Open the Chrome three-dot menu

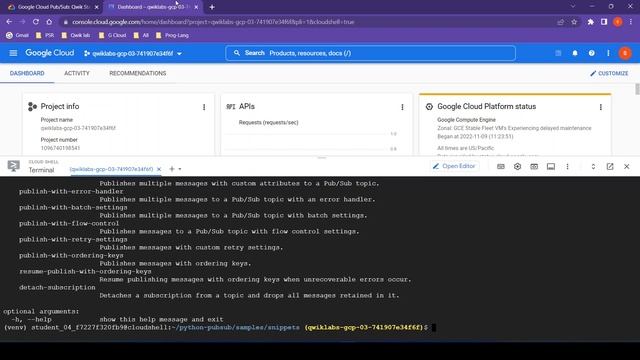[631, 22]
